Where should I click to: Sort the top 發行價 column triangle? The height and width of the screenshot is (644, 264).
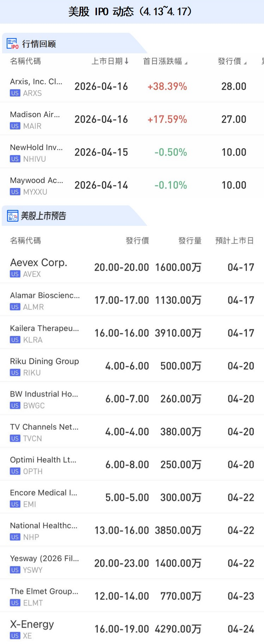(245, 63)
